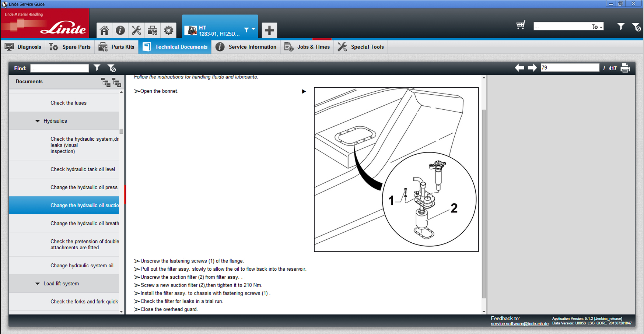Open the info icon in top toolbar

pyautogui.click(x=120, y=30)
